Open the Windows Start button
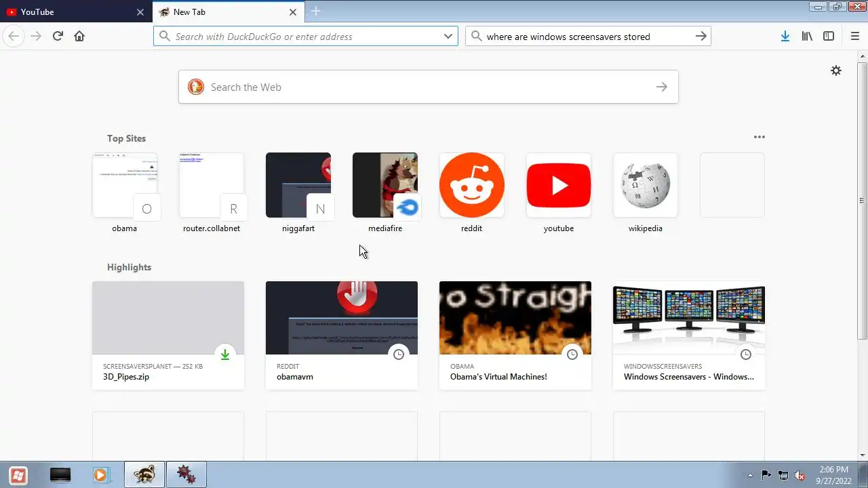The image size is (868, 488). (x=18, y=475)
